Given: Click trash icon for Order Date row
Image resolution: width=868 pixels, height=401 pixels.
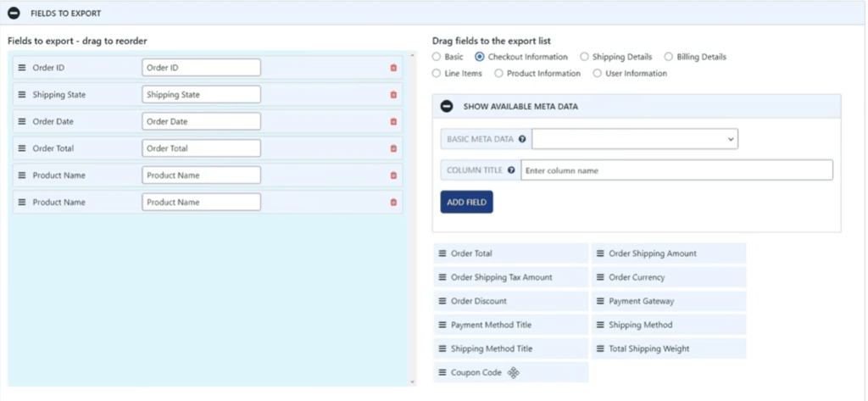Looking at the screenshot, I should 393,121.
